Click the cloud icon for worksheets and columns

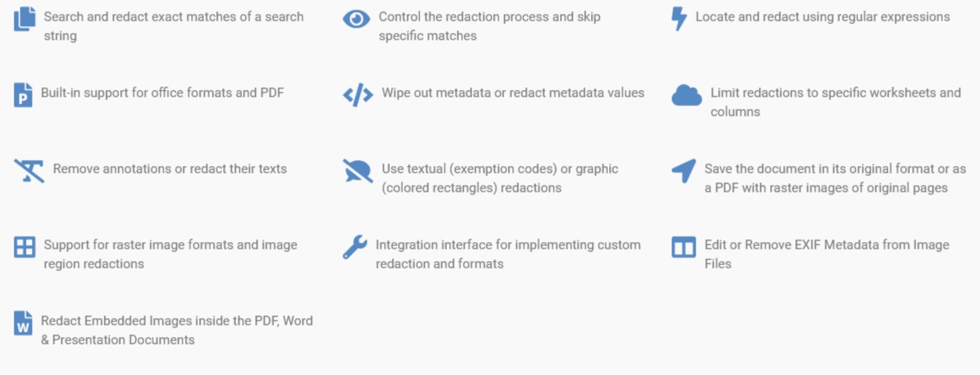click(687, 95)
